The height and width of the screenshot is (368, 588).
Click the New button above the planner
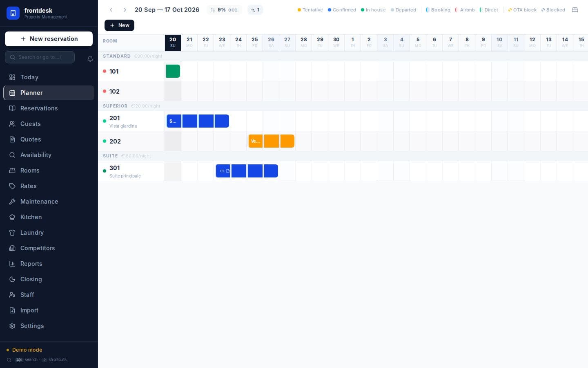[x=119, y=25]
